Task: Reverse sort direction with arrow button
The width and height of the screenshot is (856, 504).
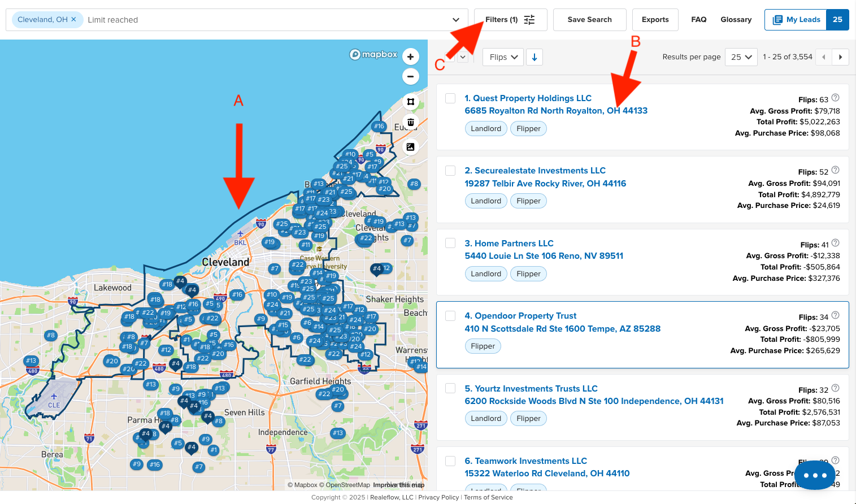Action: point(535,57)
